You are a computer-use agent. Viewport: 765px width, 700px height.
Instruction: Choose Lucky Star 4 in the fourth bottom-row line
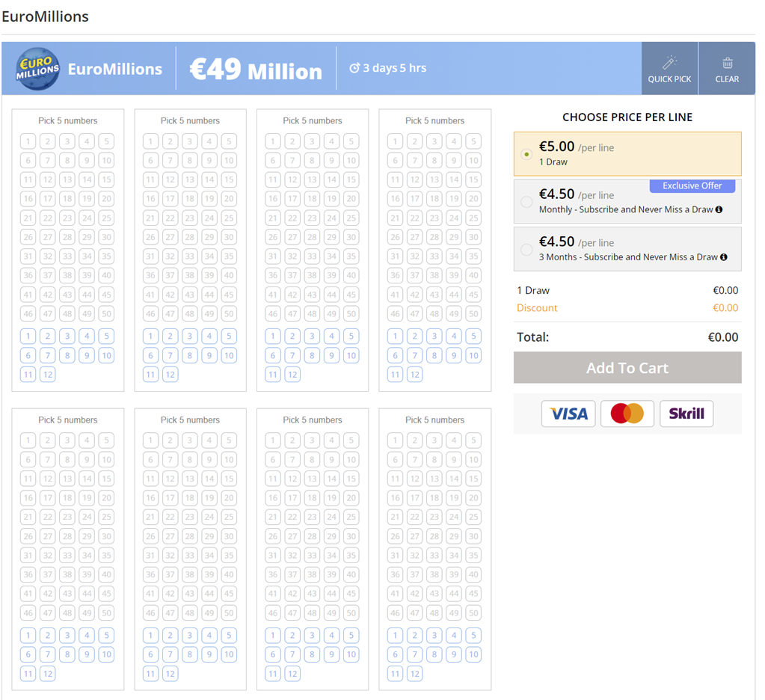[x=454, y=635]
